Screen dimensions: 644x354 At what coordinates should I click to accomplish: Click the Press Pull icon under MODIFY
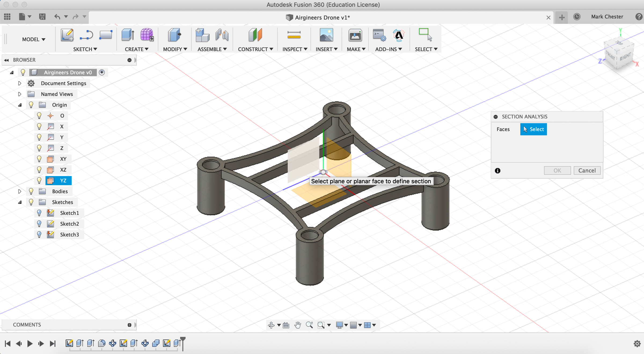click(x=174, y=35)
